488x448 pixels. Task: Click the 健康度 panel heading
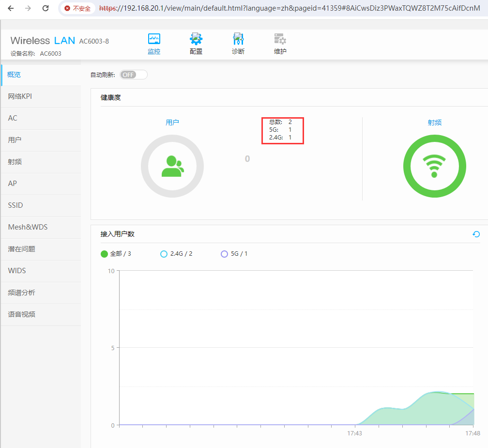[110, 98]
